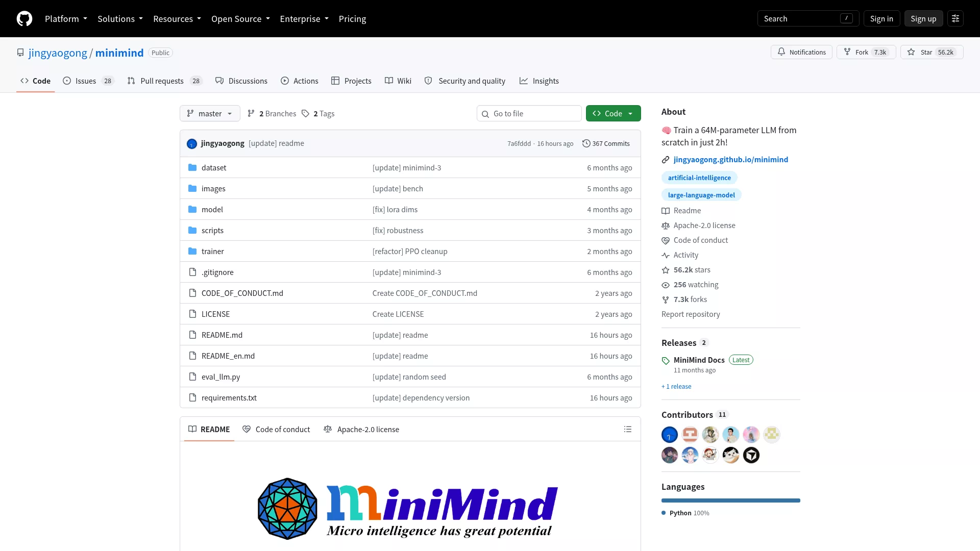Viewport: 980px width, 551px height.
Task: Click the star icon button
Action: click(911, 52)
